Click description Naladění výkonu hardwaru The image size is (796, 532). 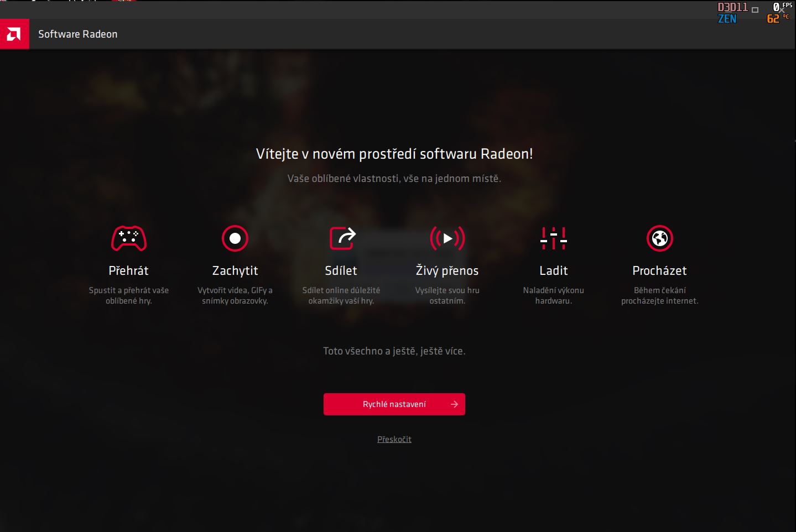pyautogui.click(x=554, y=295)
